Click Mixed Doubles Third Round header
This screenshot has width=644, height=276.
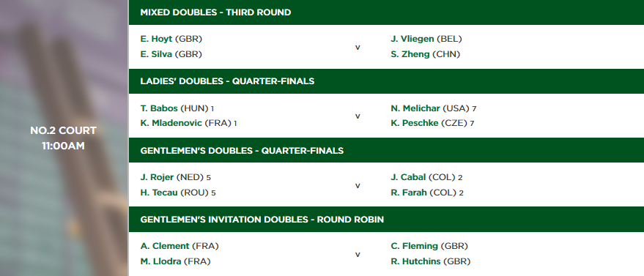point(386,12)
